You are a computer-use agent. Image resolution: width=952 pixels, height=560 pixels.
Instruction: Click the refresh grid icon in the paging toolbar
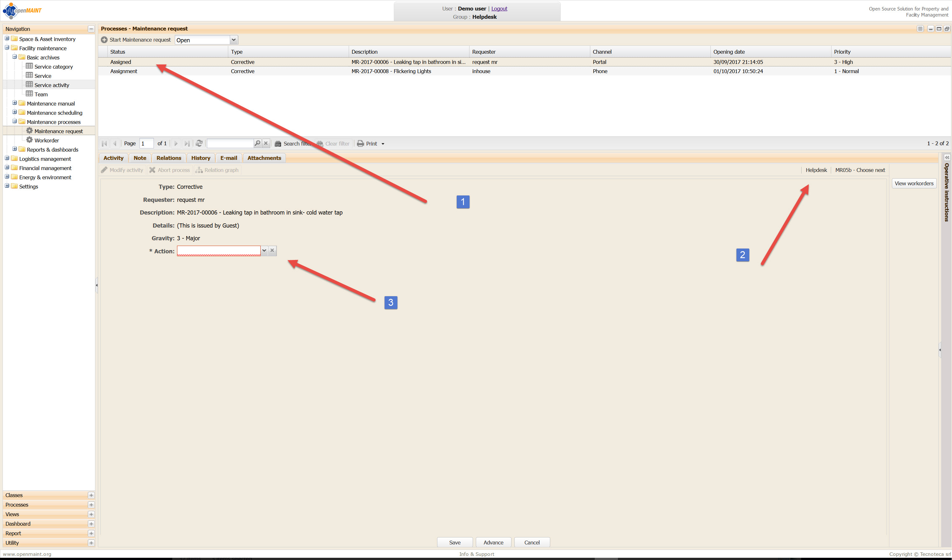tap(199, 143)
